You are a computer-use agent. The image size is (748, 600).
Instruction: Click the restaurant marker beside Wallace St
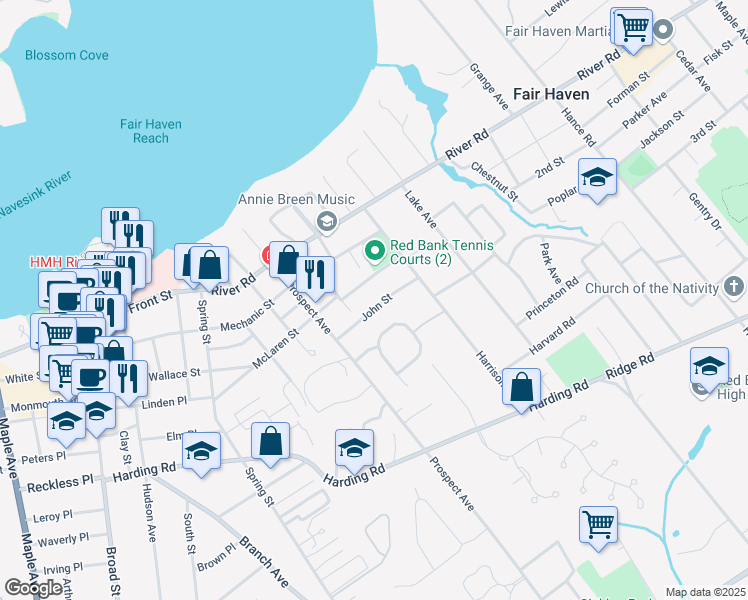pyautogui.click(x=128, y=380)
